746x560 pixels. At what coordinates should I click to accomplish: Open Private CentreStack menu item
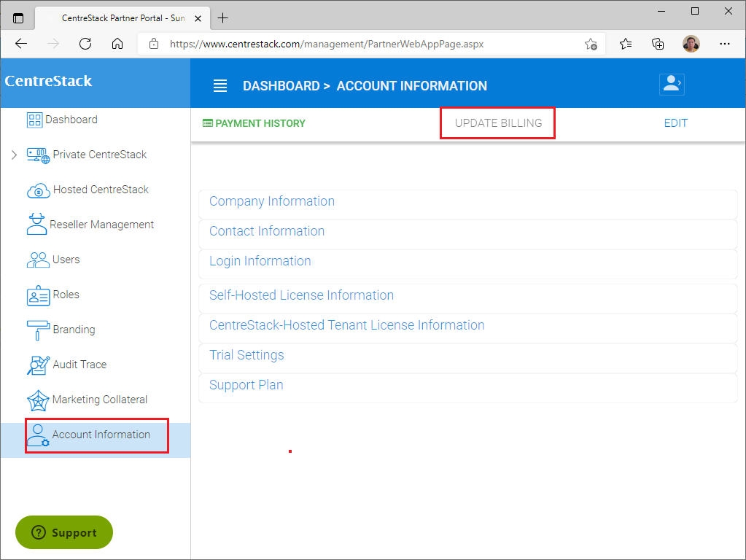coord(100,155)
